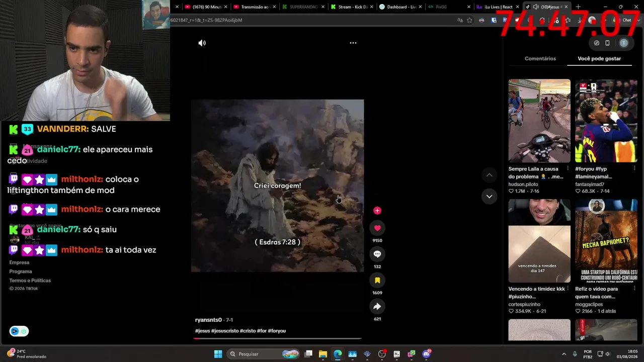The height and width of the screenshot is (362, 644).
Task: Open options for '#foryou #fyp' video
Action: 634,169
